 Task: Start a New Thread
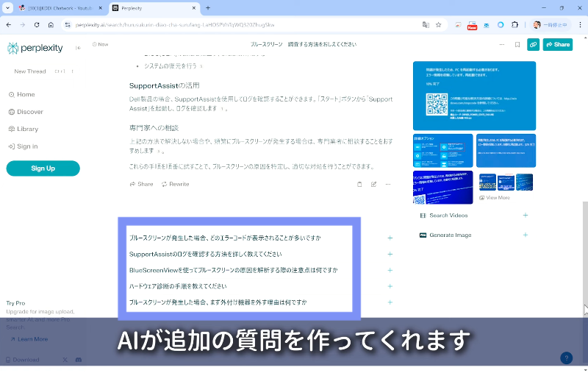(43, 71)
